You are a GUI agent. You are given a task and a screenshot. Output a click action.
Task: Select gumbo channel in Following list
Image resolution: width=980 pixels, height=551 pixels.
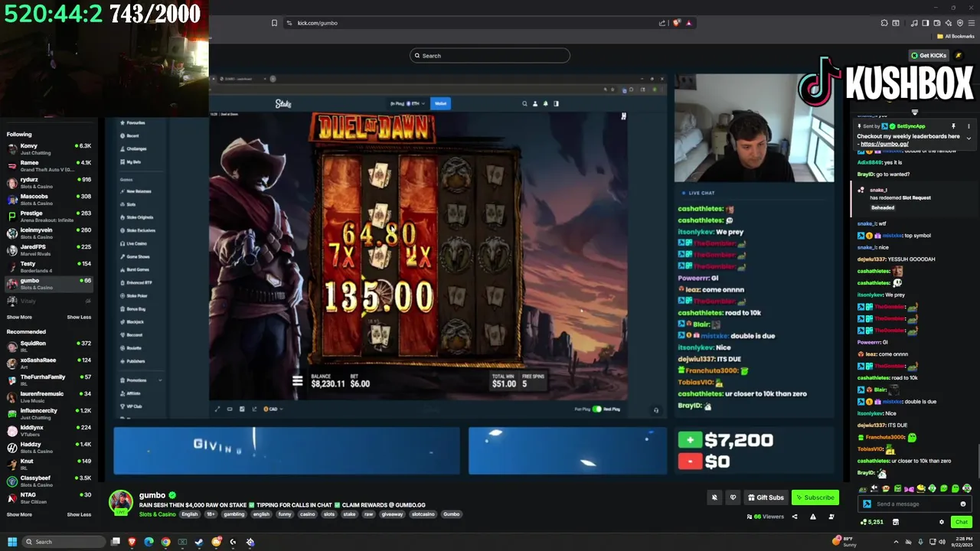click(47, 283)
